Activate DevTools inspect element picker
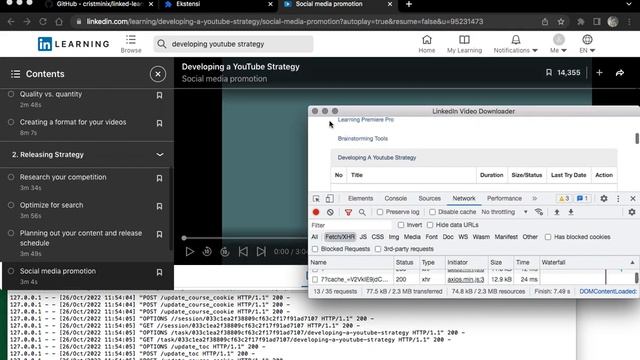Image resolution: width=640 pixels, height=360 pixels. pyautogui.click(x=316, y=199)
